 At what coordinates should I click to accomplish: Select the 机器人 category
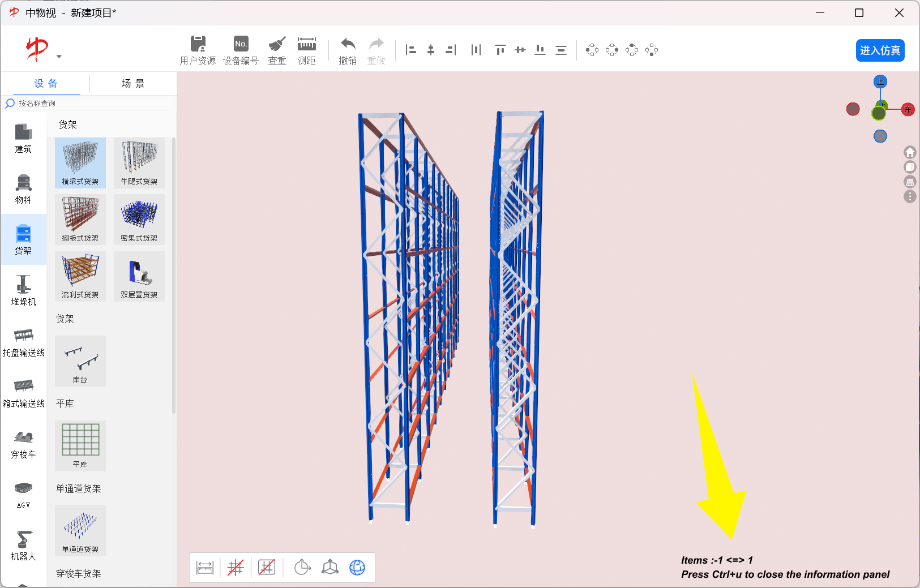[x=23, y=546]
